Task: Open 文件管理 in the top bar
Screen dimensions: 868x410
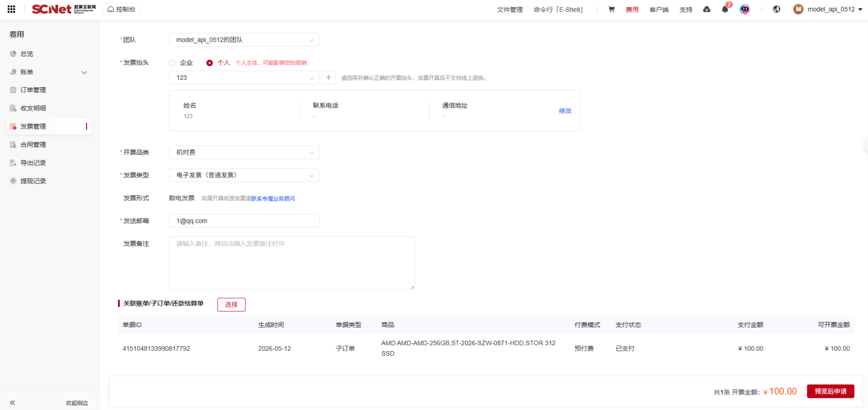Action: click(510, 10)
